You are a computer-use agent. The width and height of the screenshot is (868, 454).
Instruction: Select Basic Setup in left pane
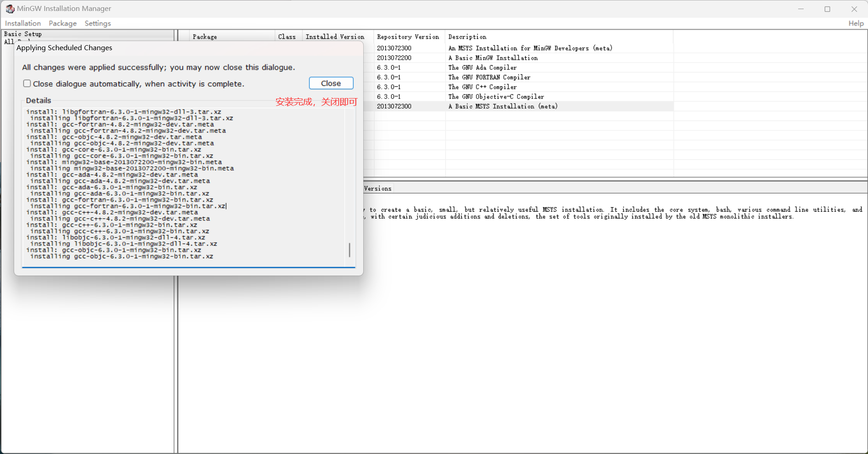23,34
